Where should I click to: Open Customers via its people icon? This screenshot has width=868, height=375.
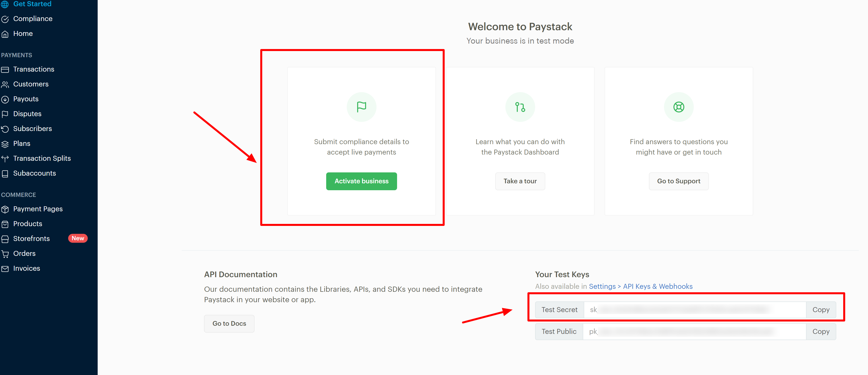point(5,84)
